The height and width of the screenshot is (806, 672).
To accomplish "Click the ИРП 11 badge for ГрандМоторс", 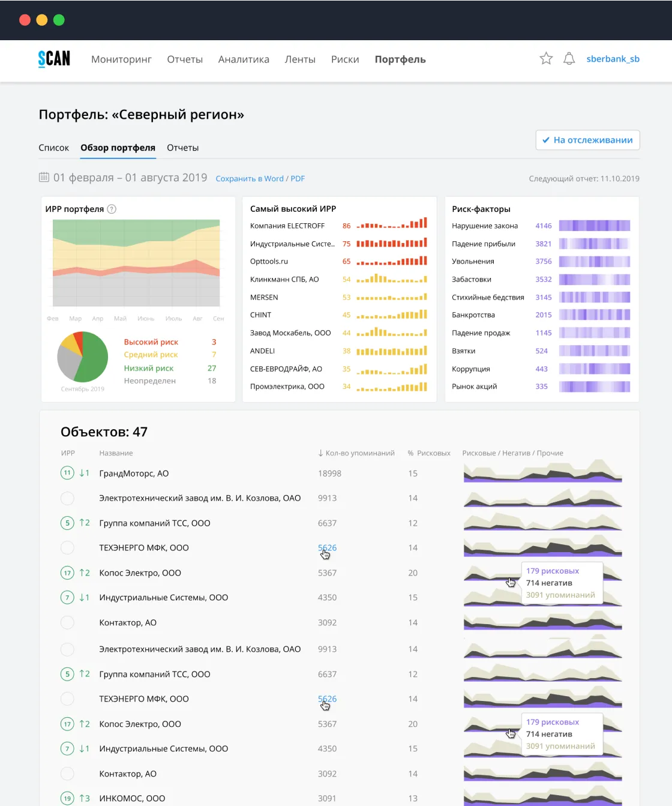I will point(67,473).
